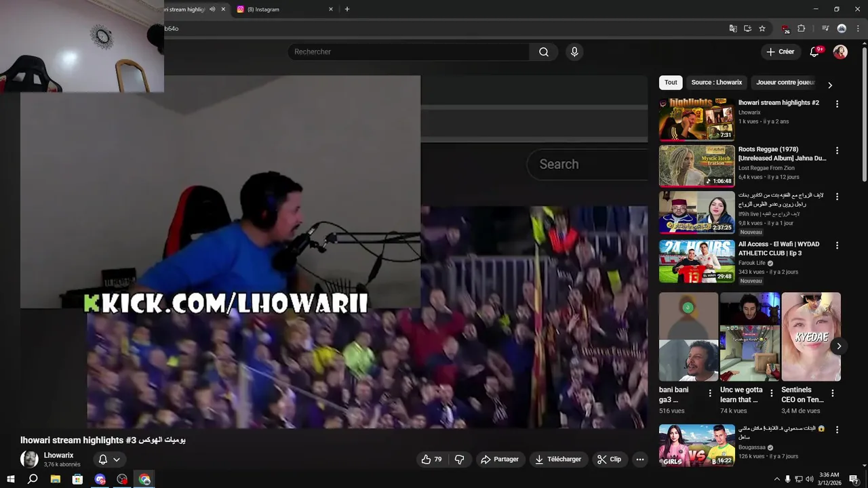Open All Access - El Wafi video title
This screenshot has height=488, width=868.
[779, 249]
